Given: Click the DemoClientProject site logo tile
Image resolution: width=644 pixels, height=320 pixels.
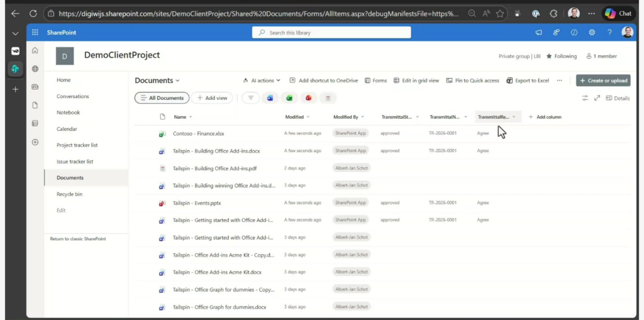Looking at the screenshot, I should (x=65, y=57).
